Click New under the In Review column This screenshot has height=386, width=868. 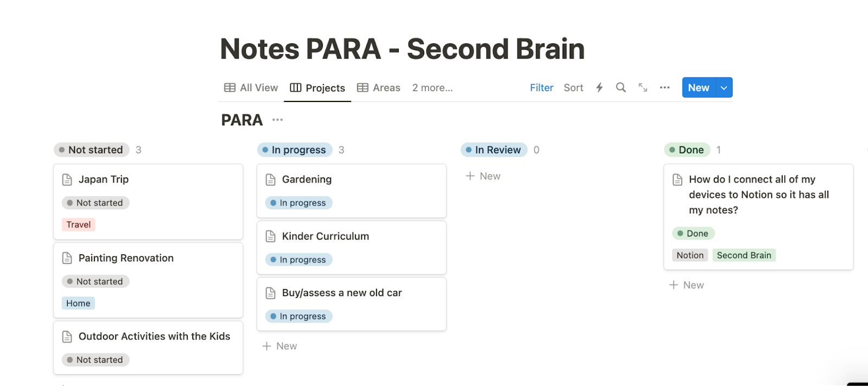(482, 176)
